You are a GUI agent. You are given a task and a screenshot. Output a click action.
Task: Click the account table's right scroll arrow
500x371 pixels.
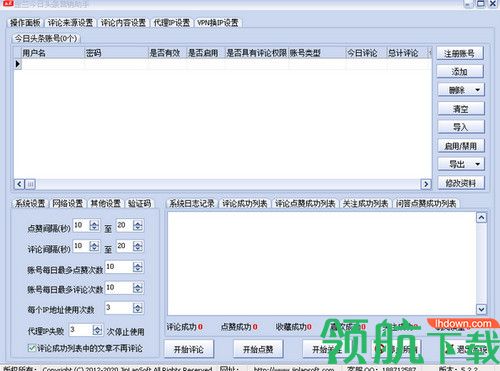tap(426, 184)
